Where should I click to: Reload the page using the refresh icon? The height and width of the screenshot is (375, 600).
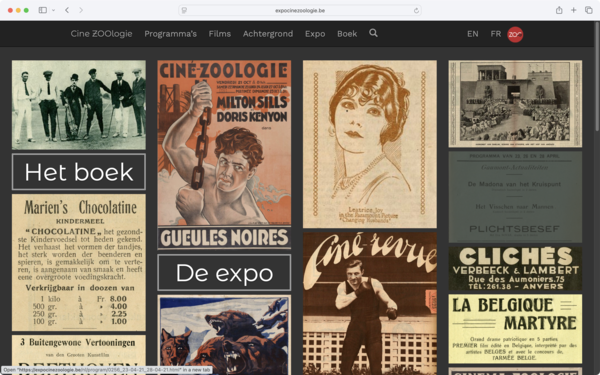click(416, 10)
